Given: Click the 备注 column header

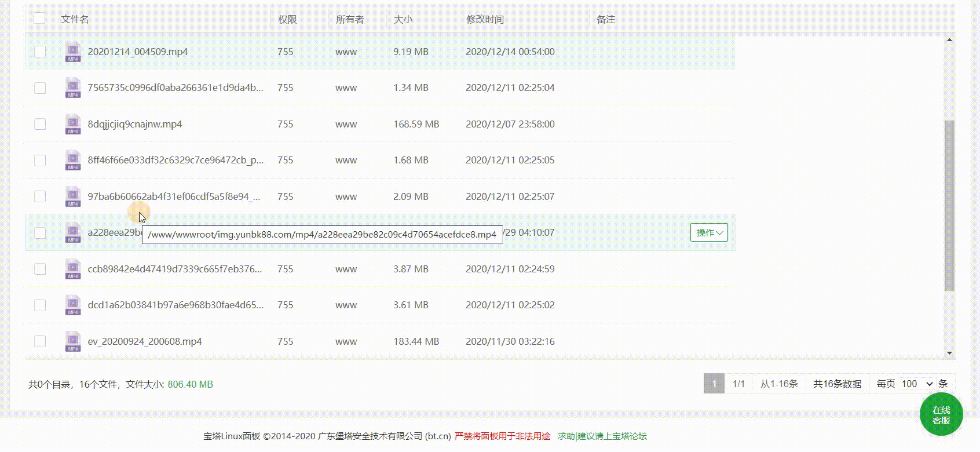Looking at the screenshot, I should pyautogui.click(x=606, y=19).
